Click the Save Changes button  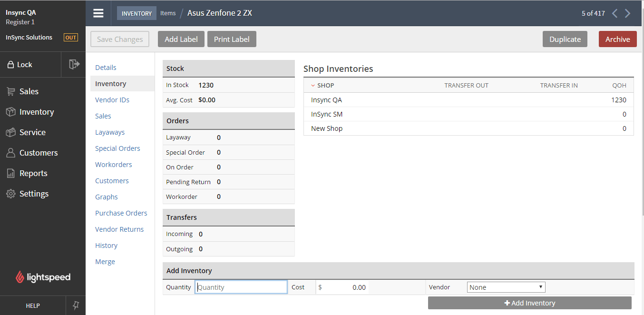point(120,39)
